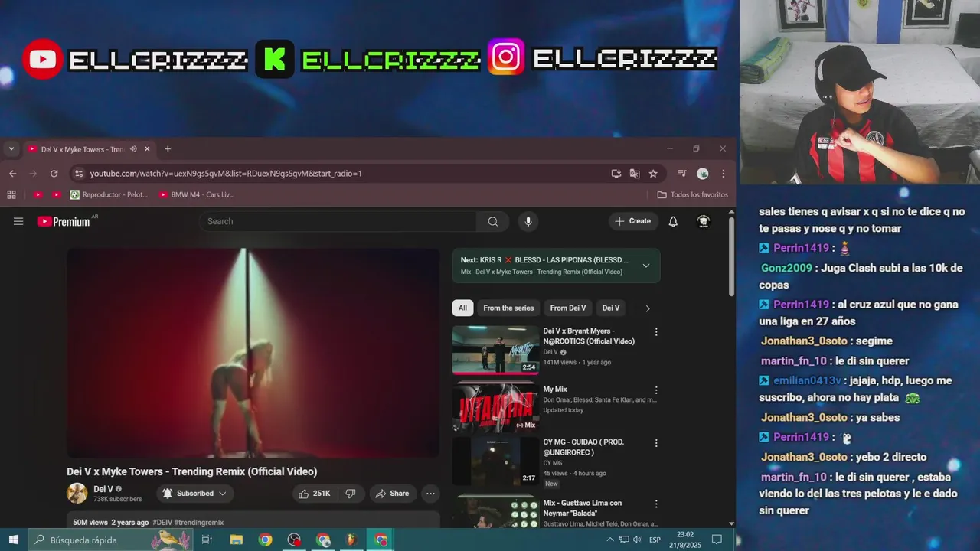Translate this page icon in address bar

(x=635, y=174)
